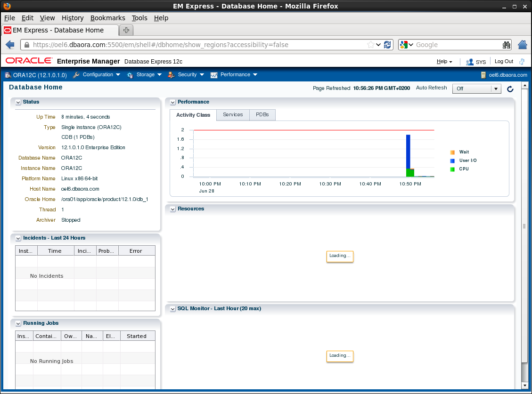Switch to the PDBs tab
Viewport: 532px width, 394px height.
click(x=262, y=114)
